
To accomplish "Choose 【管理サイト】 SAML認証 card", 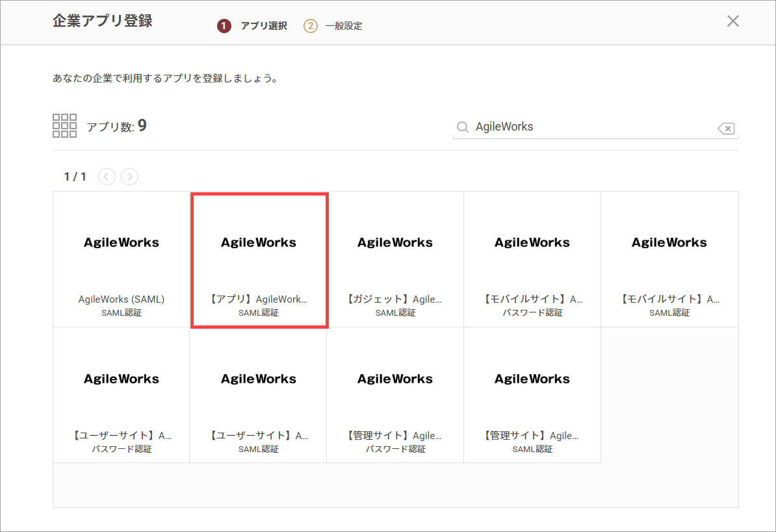I will 532,395.
